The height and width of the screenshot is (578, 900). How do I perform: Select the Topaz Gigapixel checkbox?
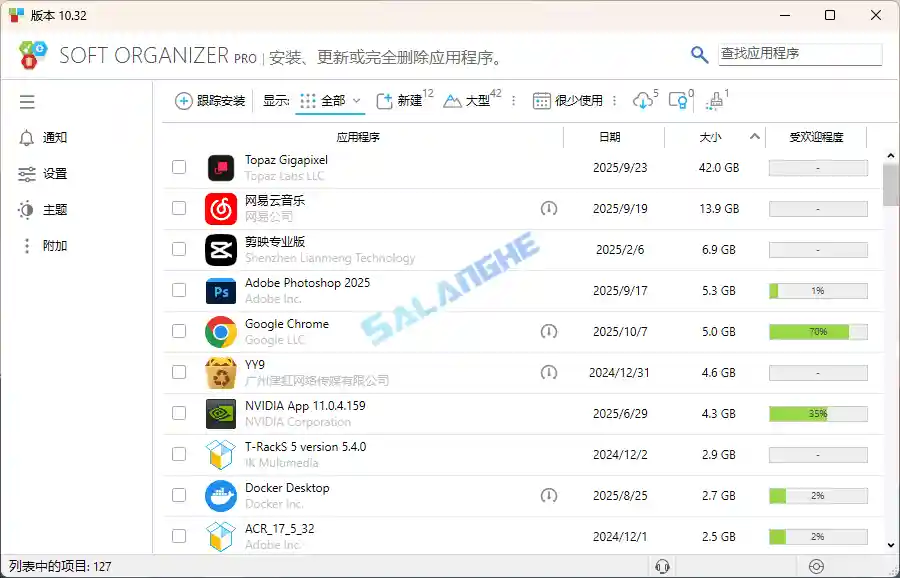pyautogui.click(x=179, y=167)
